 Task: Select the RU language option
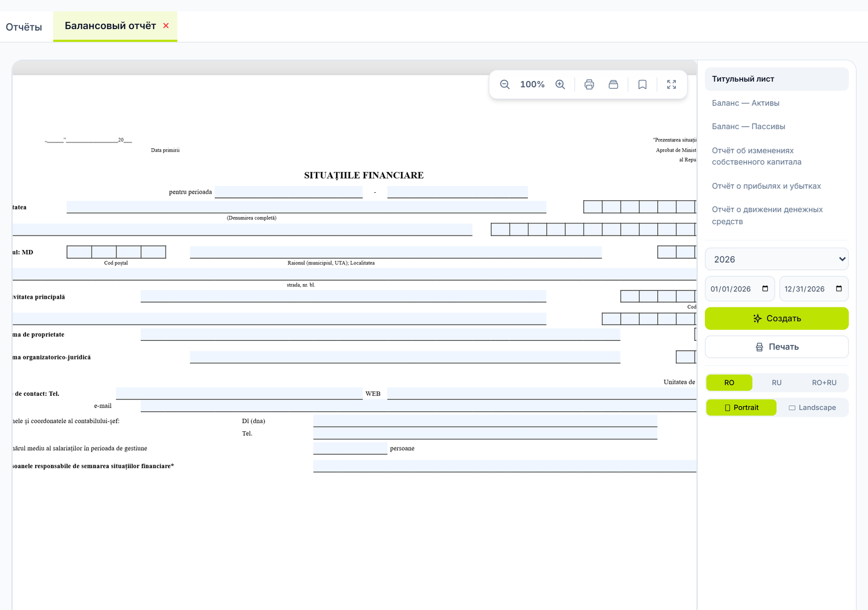[777, 383]
